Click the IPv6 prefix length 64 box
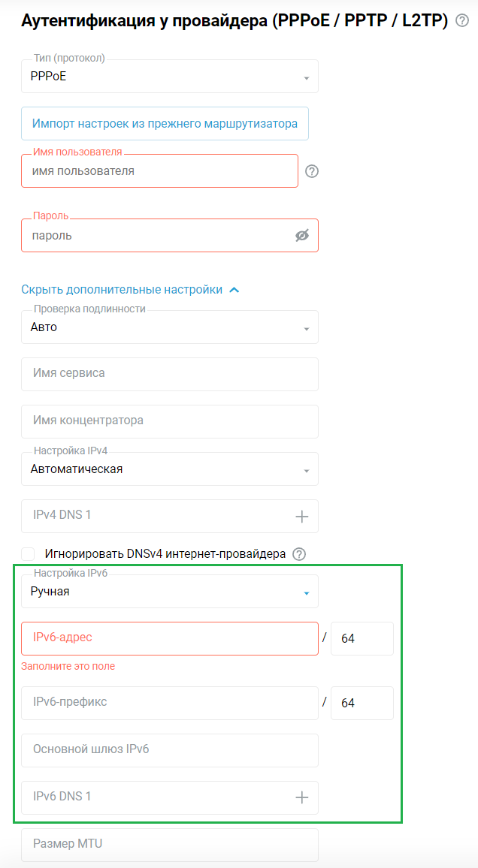This screenshot has height=868, width=478. 362,703
